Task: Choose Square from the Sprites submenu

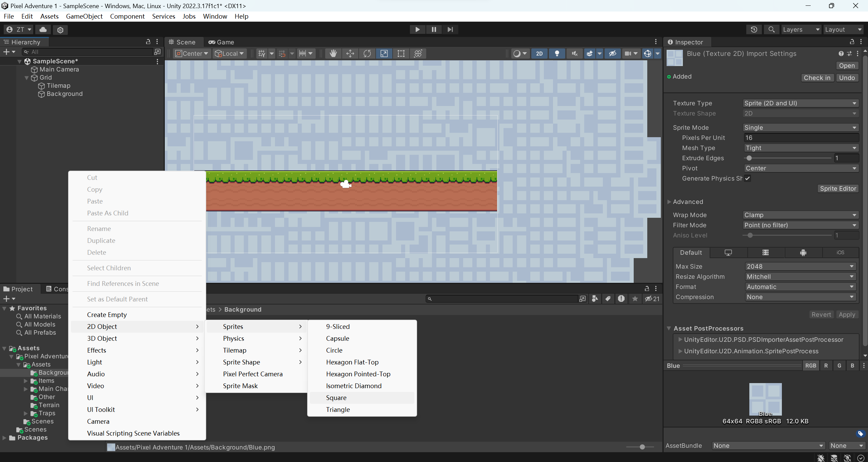Action: point(336,397)
